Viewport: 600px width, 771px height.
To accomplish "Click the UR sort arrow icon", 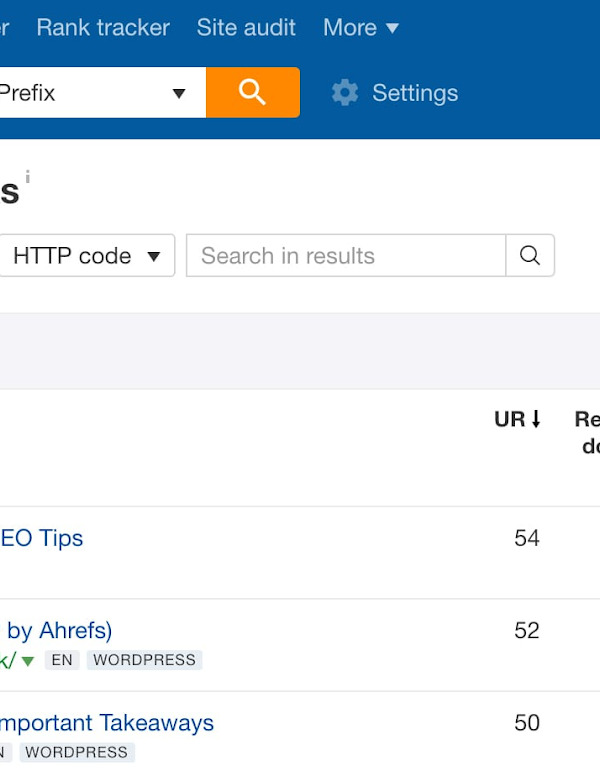I will coord(536,419).
